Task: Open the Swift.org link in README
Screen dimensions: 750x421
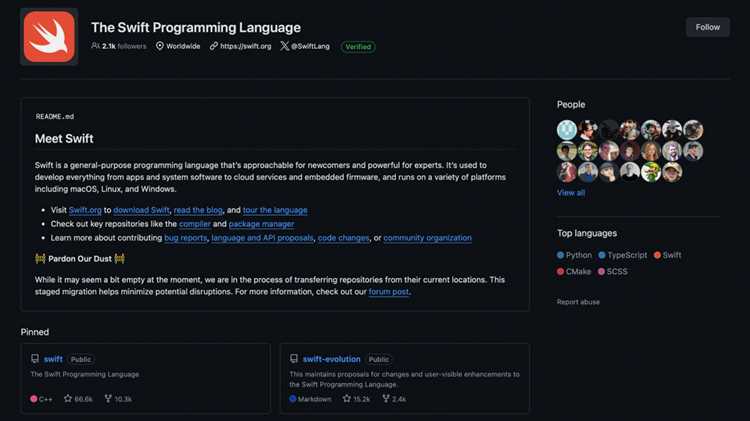Action: (x=85, y=210)
